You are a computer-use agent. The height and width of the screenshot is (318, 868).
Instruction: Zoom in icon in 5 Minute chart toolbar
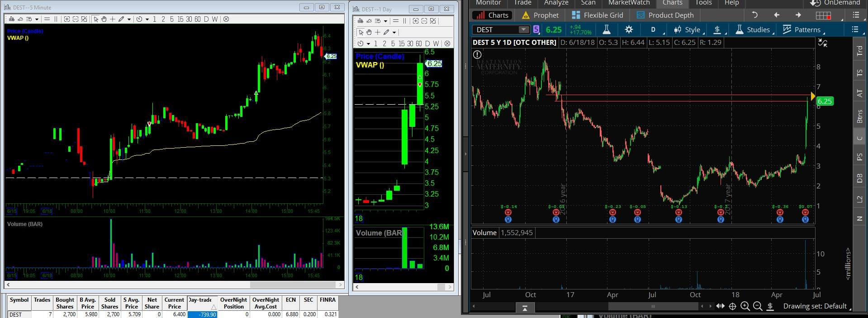tap(67, 19)
